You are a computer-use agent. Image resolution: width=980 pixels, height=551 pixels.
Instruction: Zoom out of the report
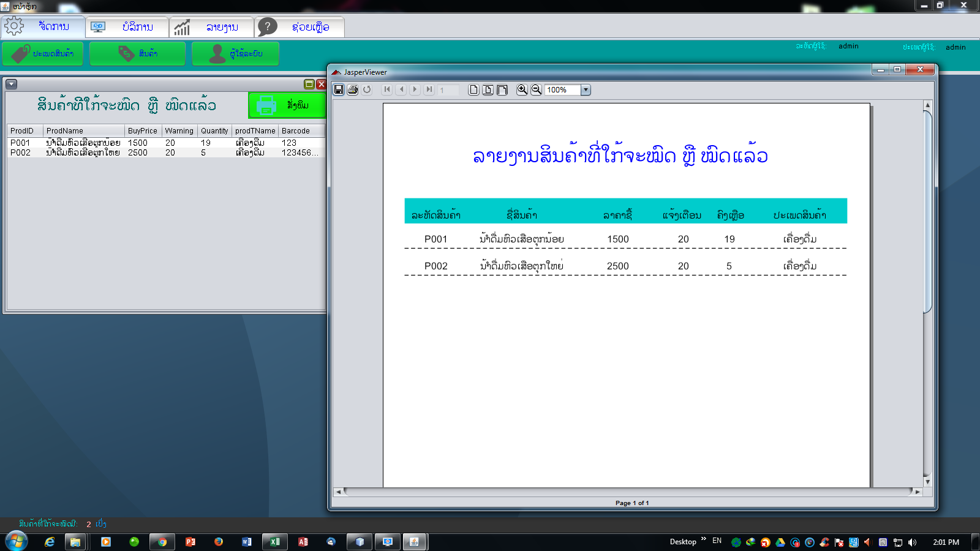click(x=535, y=89)
